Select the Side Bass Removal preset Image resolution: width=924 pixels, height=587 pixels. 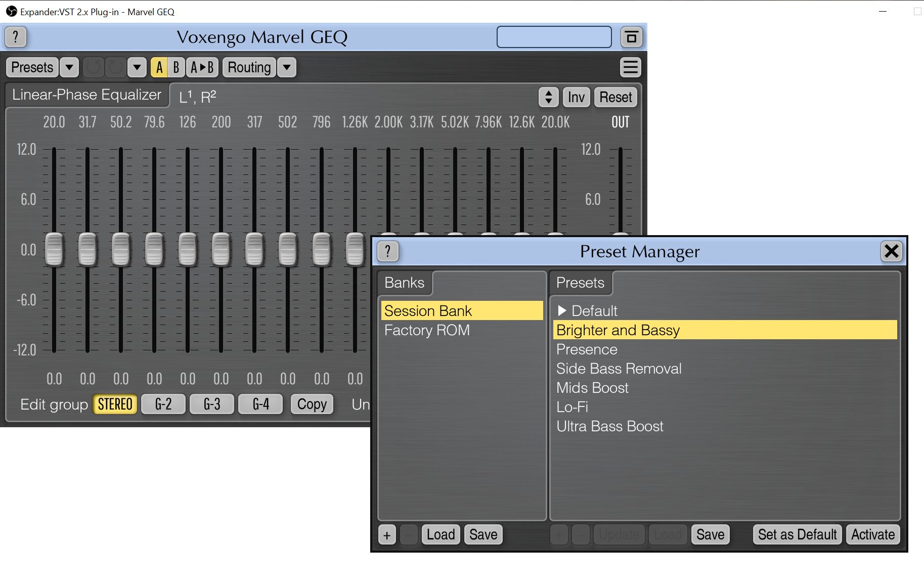coord(725,369)
